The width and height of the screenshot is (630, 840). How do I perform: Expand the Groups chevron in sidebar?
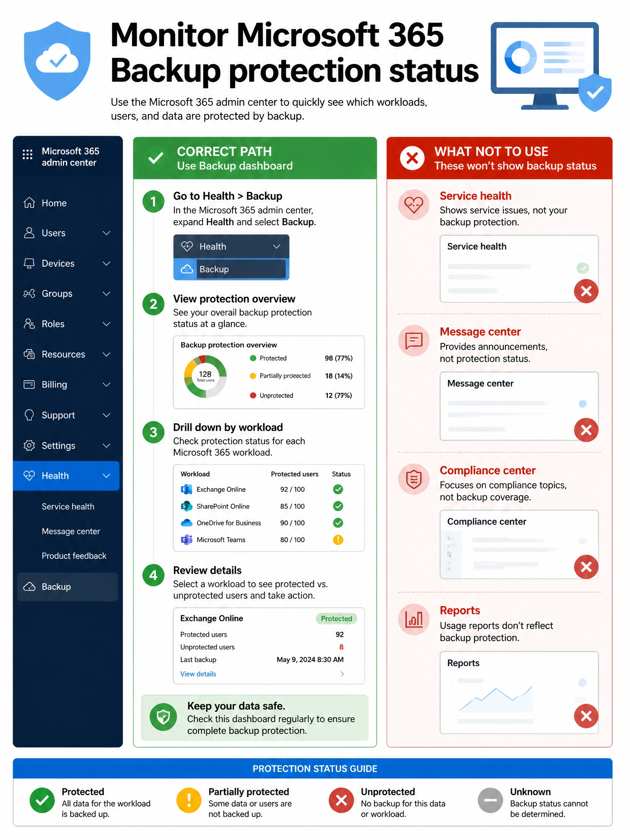(107, 294)
